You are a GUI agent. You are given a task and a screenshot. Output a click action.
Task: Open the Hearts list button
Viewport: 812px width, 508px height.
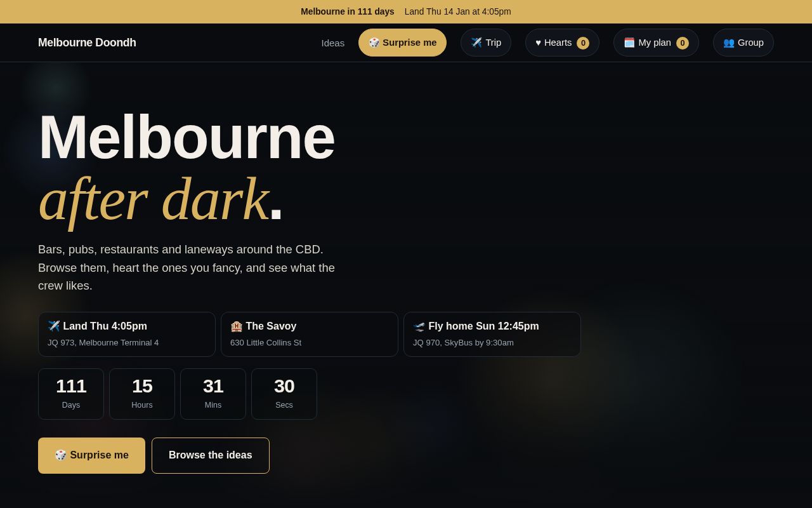tap(562, 43)
